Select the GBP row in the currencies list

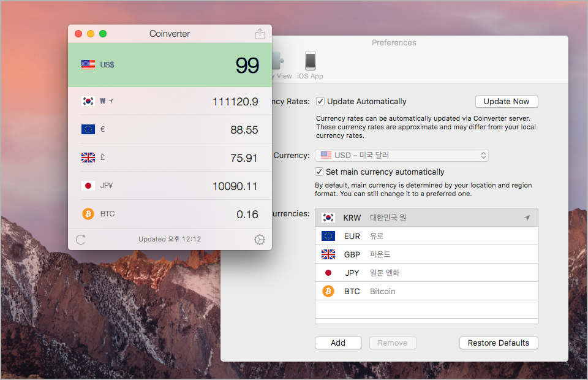426,254
